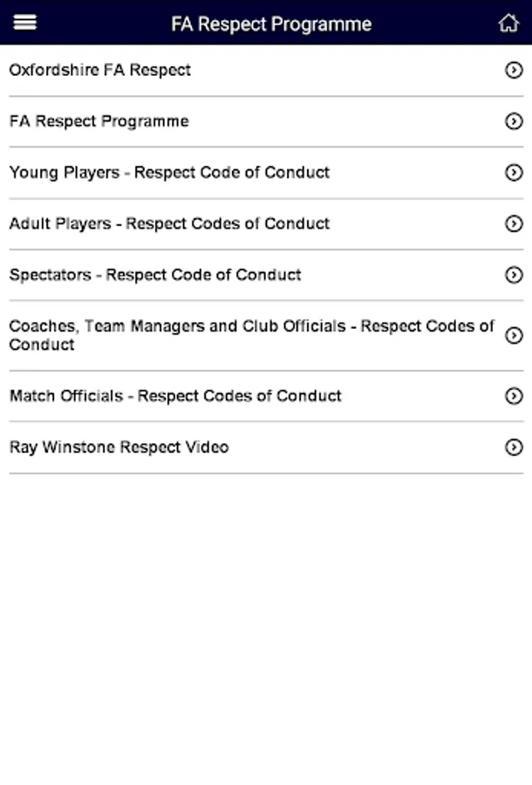
Task: Tap arrow icon for Match Officials
Action: [x=514, y=396]
